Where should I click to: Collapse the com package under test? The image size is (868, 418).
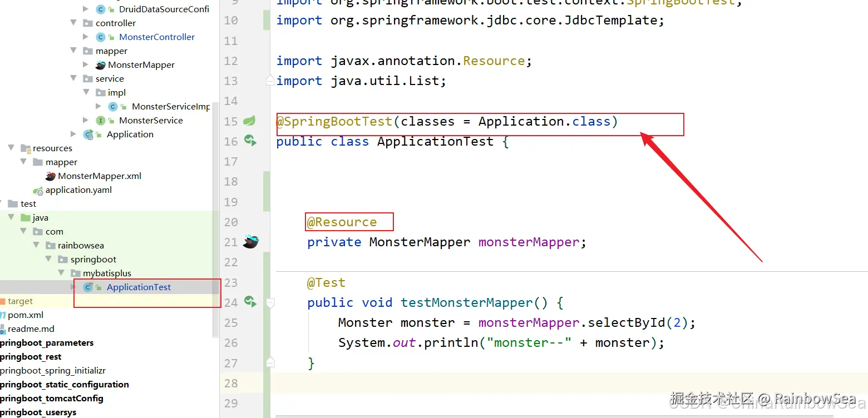click(x=23, y=231)
